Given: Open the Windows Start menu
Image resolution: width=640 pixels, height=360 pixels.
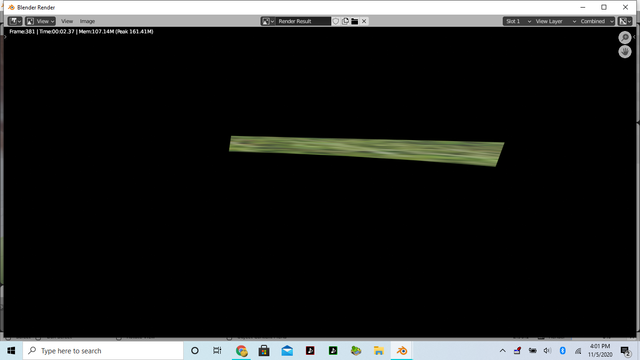Looking at the screenshot, I should point(11,351).
